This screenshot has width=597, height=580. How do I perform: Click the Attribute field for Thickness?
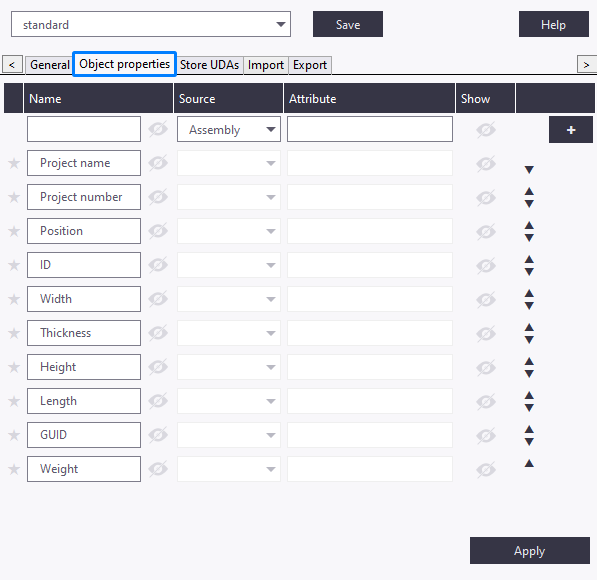coord(370,333)
